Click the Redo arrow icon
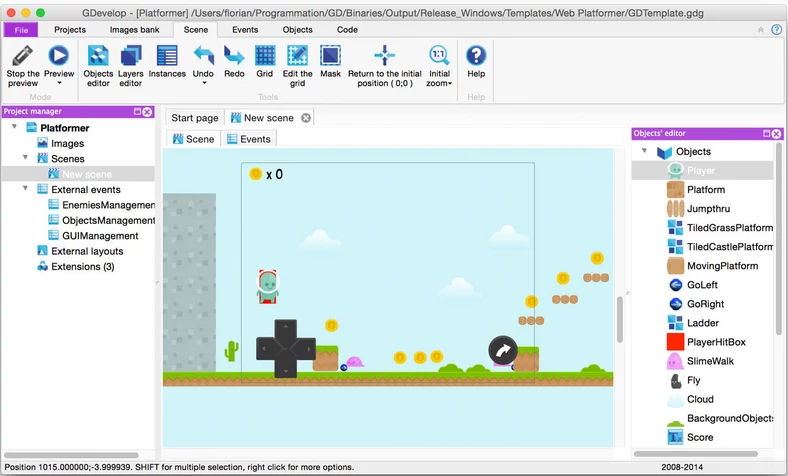Image resolution: width=788 pixels, height=476 pixels. [234, 55]
